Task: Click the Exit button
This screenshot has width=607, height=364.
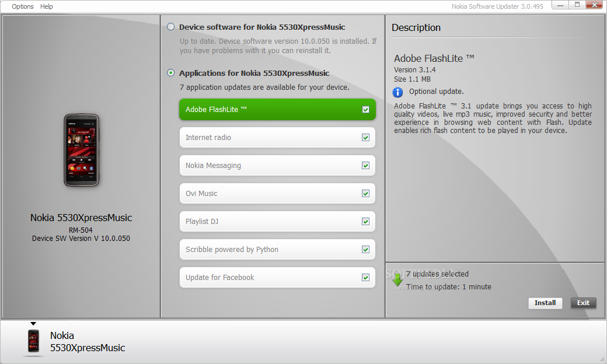Action: [584, 303]
